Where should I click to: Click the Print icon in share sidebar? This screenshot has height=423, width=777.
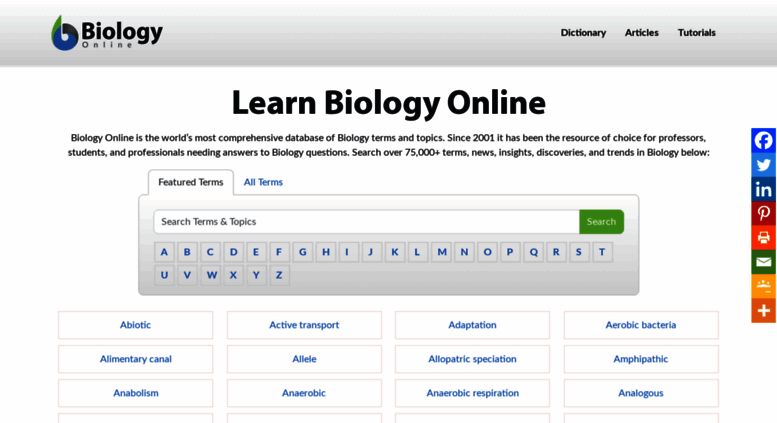(x=764, y=238)
